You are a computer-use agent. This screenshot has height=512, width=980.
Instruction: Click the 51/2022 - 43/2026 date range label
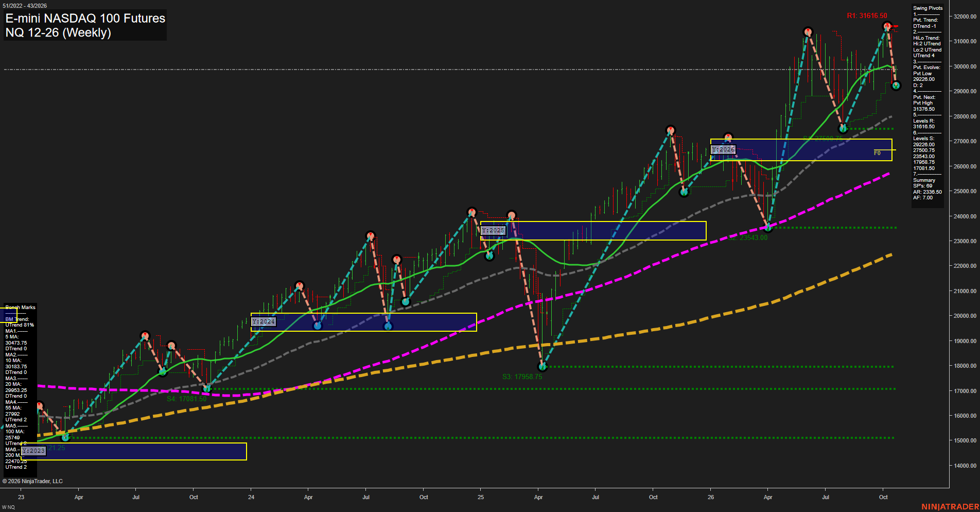coord(25,6)
